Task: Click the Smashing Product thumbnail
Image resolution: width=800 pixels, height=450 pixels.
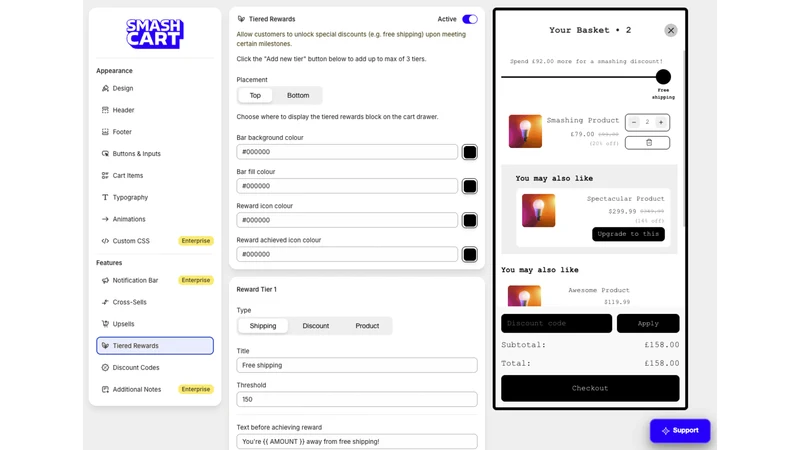Action: tap(525, 131)
